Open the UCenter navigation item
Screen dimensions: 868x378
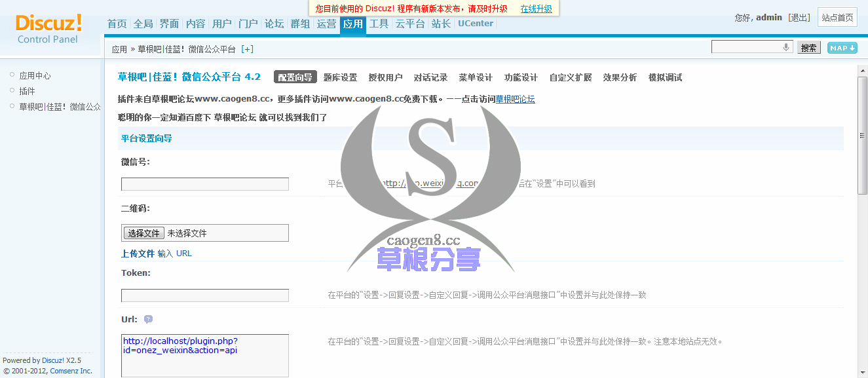pos(475,24)
